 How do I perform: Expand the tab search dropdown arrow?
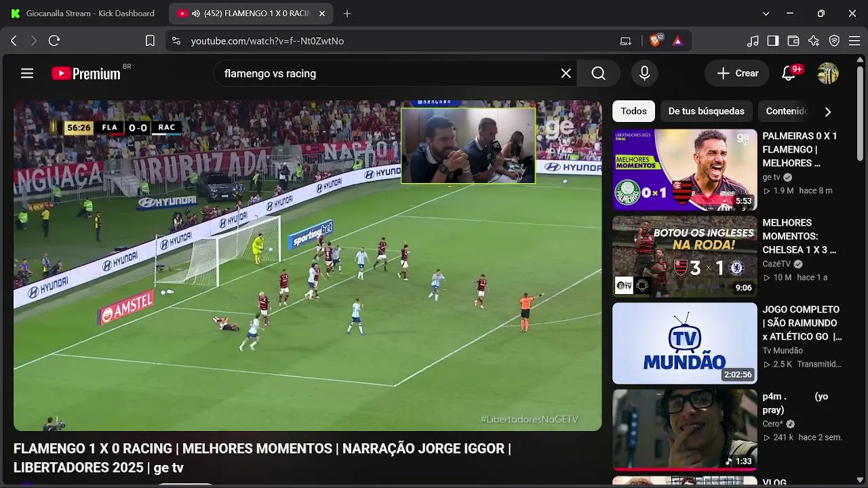point(766,14)
